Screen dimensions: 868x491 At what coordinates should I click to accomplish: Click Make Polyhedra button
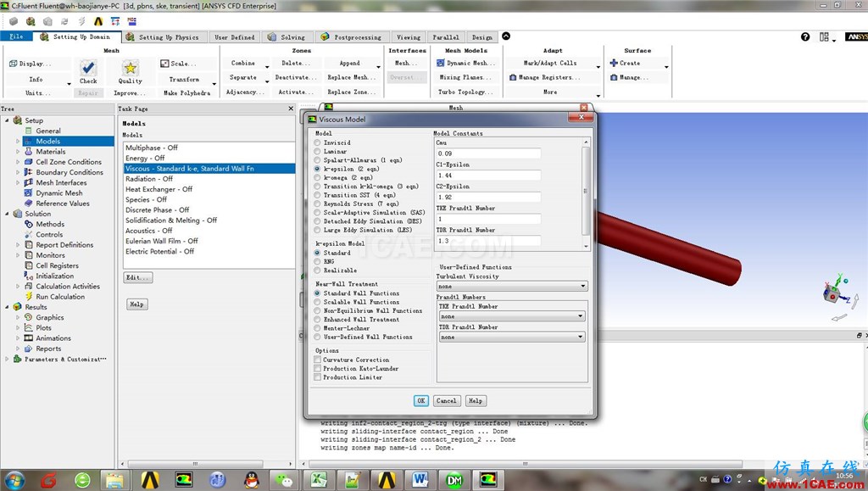click(x=186, y=93)
